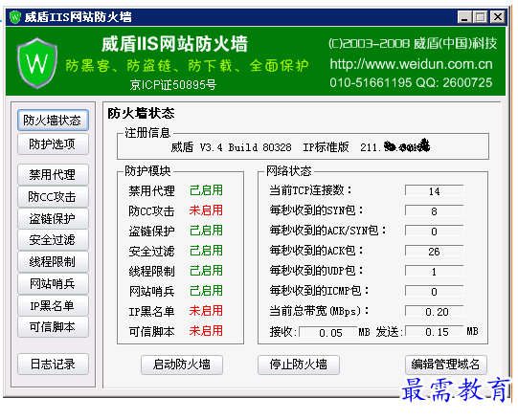The width and height of the screenshot is (518, 420).
Task: Select the 线程限制 sidebar button
Action: (53, 262)
